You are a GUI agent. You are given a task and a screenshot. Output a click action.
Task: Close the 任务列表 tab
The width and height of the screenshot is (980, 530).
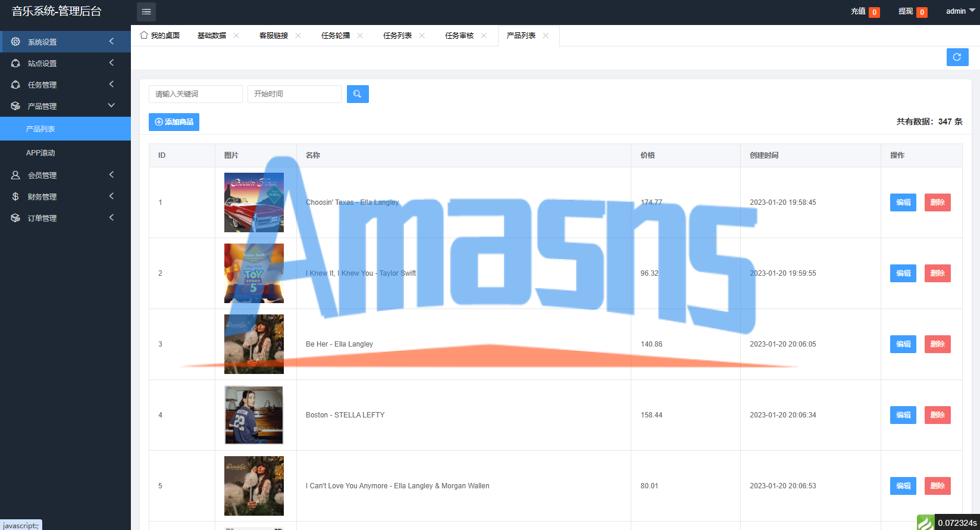[x=422, y=36]
